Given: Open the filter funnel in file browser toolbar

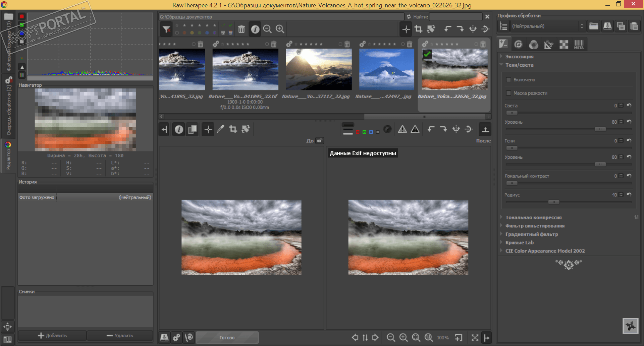Looking at the screenshot, I should (x=166, y=29).
